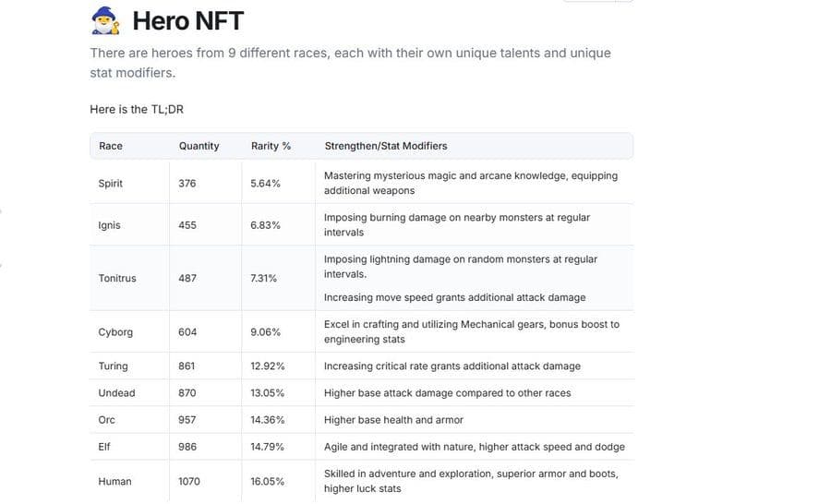Click the Ignis race row label
Image resolution: width=831 pixels, height=504 pixels.
109,225
